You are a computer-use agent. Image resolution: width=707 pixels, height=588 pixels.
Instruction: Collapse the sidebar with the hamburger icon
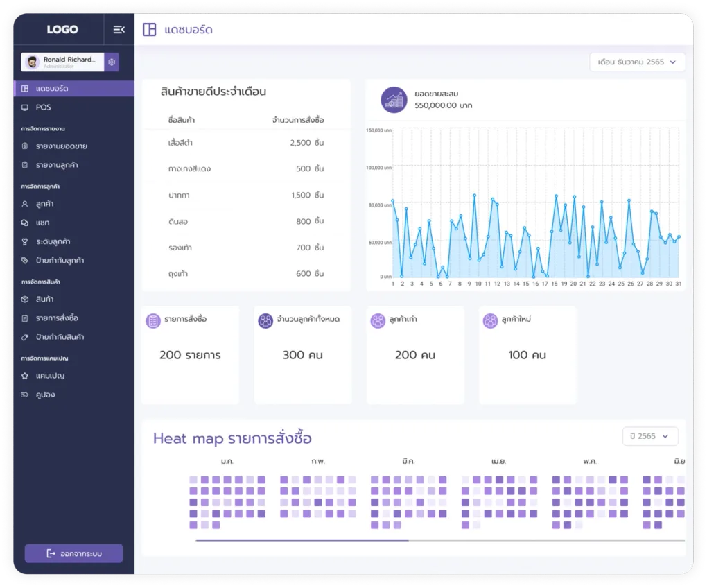click(x=119, y=29)
